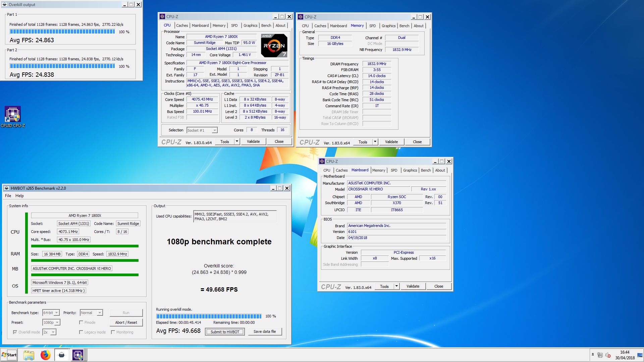Switch to Bench tab in CPU-Z CPU window

[x=266, y=25]
